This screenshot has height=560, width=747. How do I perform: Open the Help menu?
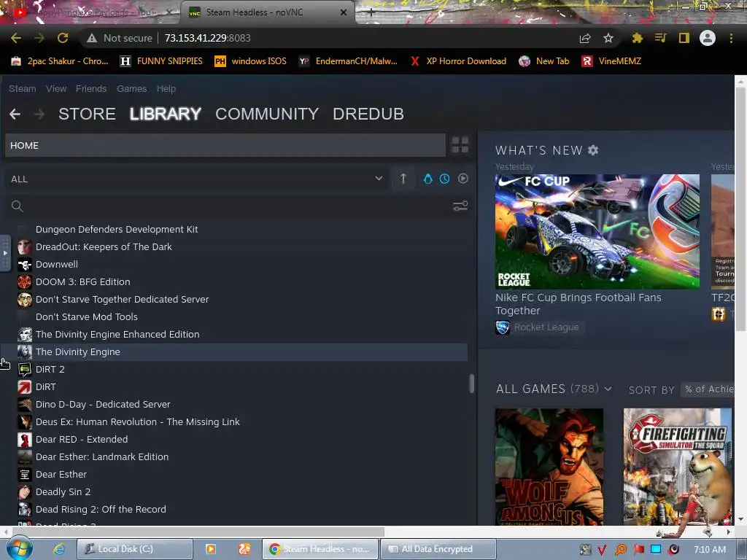(x=166, y=88)
